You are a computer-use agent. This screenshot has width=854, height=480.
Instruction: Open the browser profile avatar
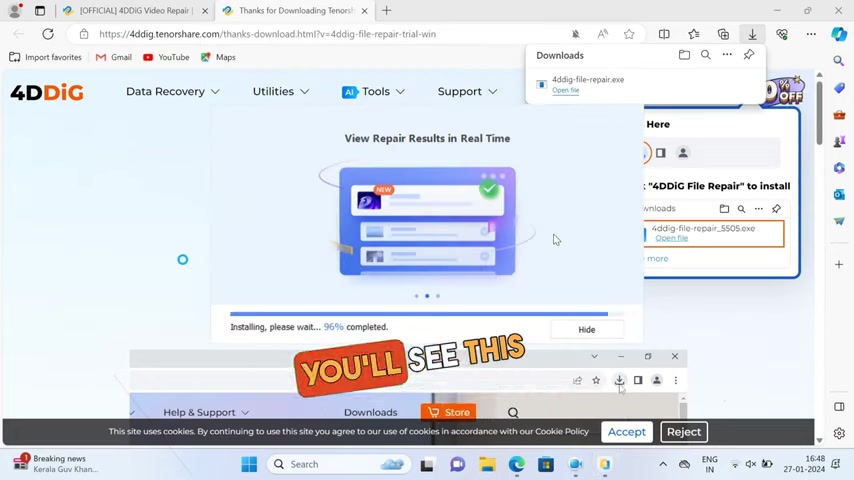15,10
